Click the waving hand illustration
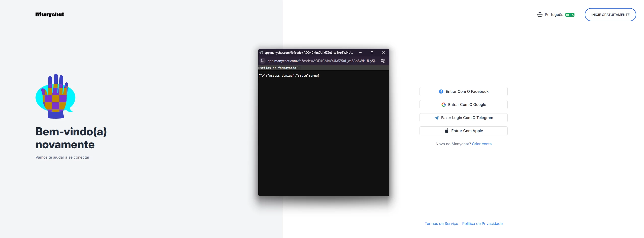 tap(55, 96)
